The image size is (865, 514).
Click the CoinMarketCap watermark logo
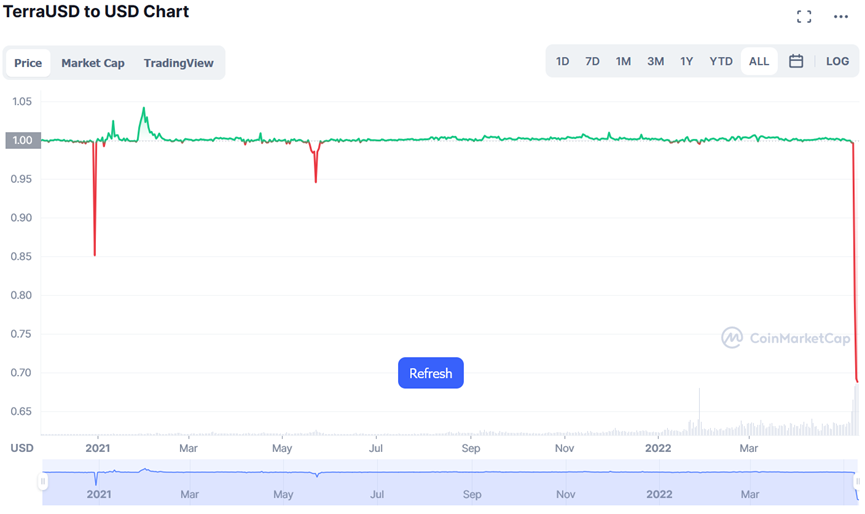point(788,338)
